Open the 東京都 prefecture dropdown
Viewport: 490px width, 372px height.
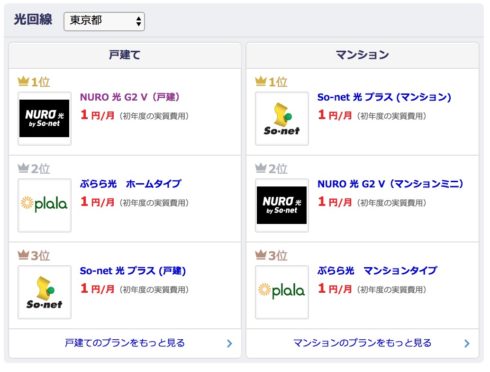pos(104,21)
